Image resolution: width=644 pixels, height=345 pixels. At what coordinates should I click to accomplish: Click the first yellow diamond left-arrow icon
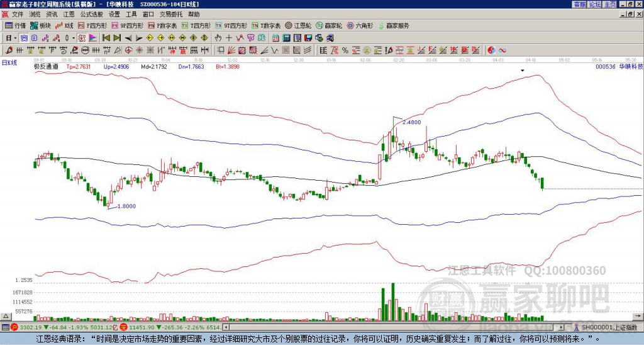point(150,38)
